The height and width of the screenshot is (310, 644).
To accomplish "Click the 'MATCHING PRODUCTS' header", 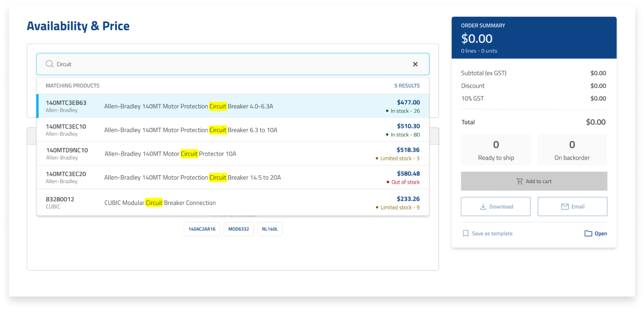I will pyautogui.click(x=72, y=86).
